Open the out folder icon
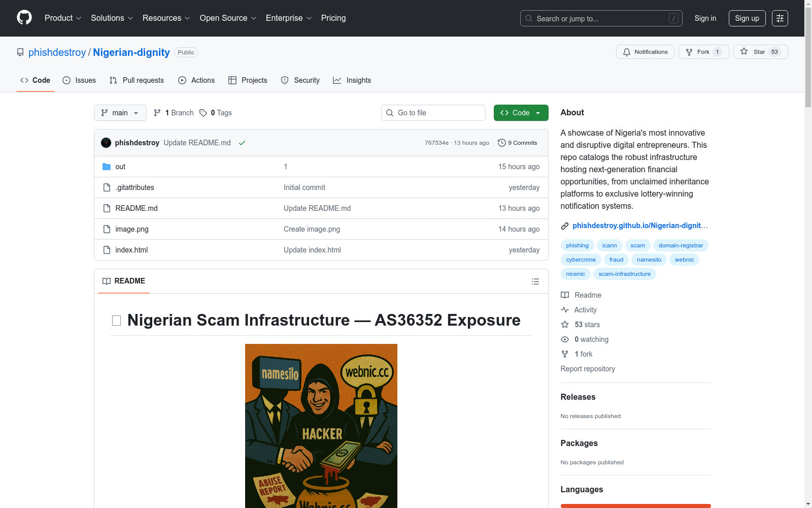The height and width of the screenshot is (508, 812). coord(107,167)
